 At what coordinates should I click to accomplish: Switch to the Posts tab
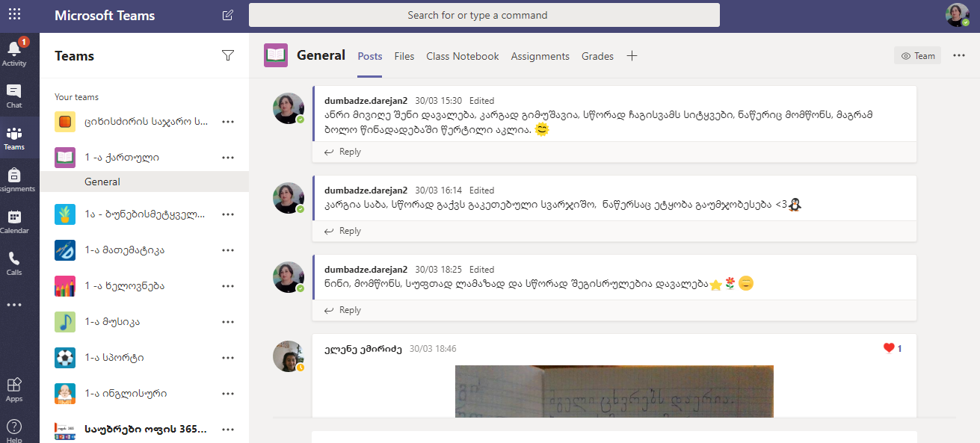[370, 56]
